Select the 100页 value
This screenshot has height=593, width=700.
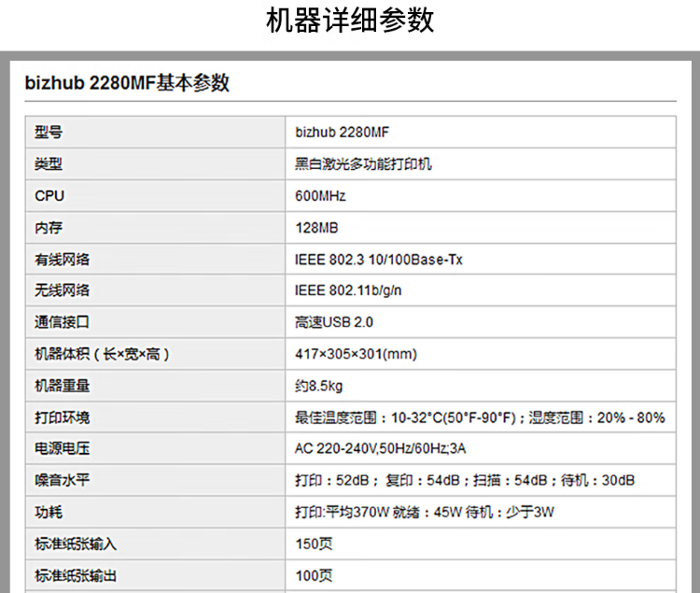pyautogui.click(x=314, y=575)
